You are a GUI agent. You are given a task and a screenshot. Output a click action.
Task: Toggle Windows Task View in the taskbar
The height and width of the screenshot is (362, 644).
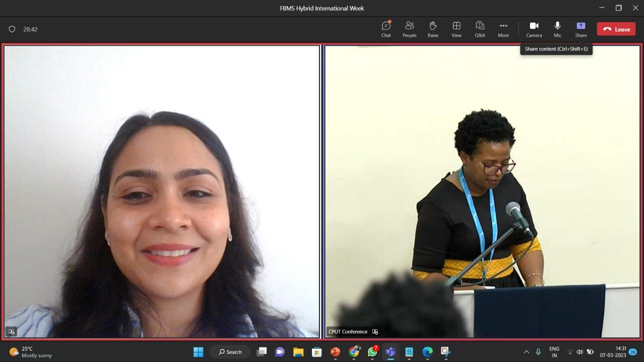coord(262,352)
